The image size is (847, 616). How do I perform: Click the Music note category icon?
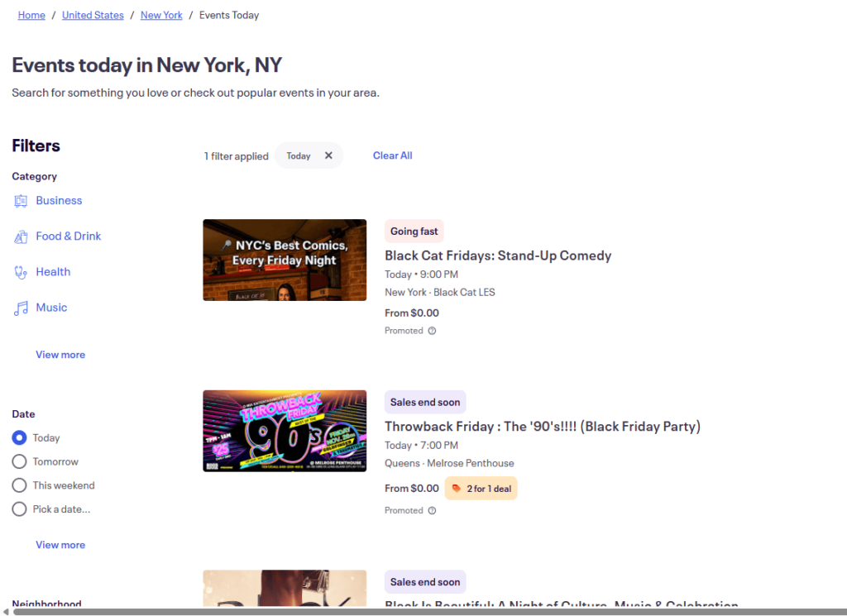[x=21, y=308]
